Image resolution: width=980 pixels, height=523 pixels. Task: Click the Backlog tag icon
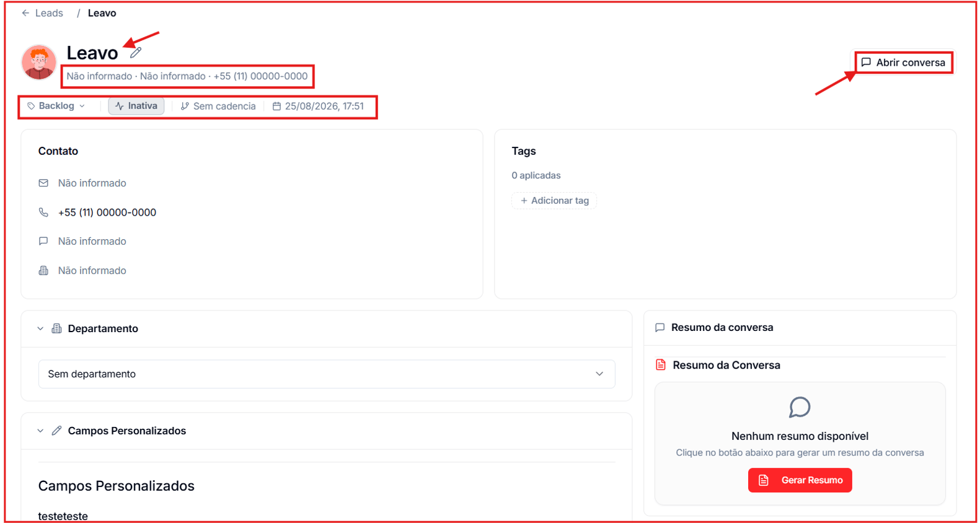pyautogui.click(x=31, y=106)
